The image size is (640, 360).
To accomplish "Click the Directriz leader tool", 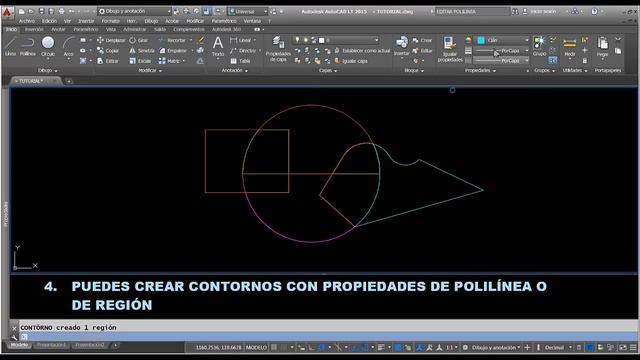I will pyautogui.click(x=243, y=51).
